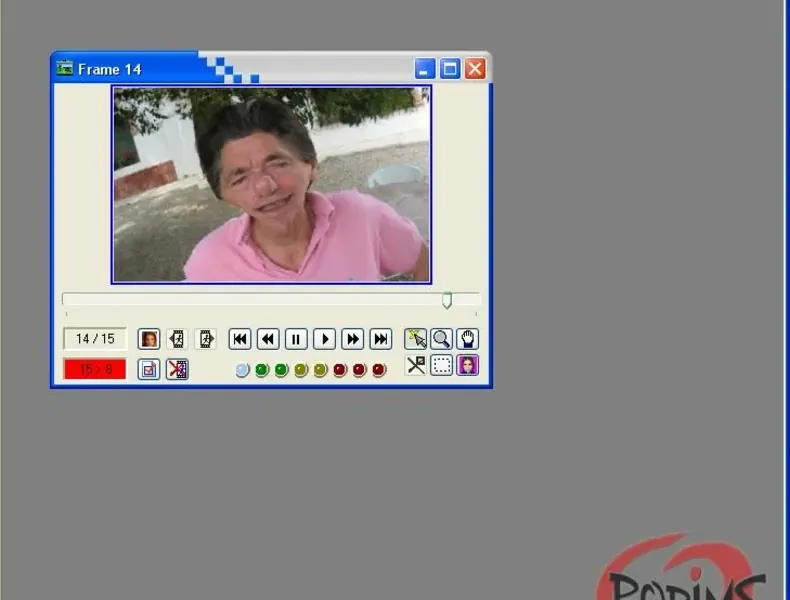Jump to the first frame
The height and width of the screenshot is (600, 790).
coord(240,339)
